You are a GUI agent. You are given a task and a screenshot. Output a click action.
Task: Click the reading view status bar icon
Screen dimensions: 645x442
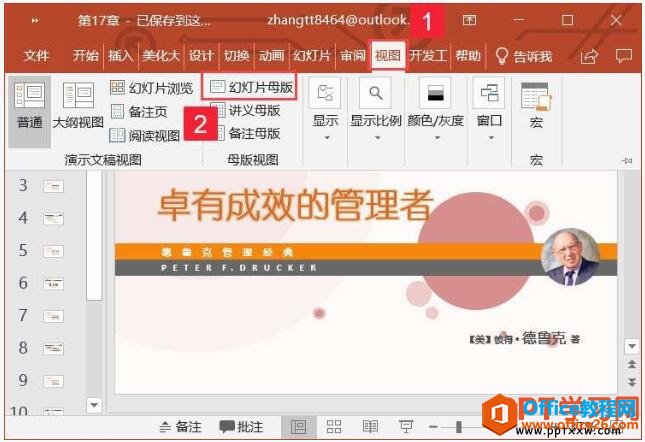pos(370,427)
